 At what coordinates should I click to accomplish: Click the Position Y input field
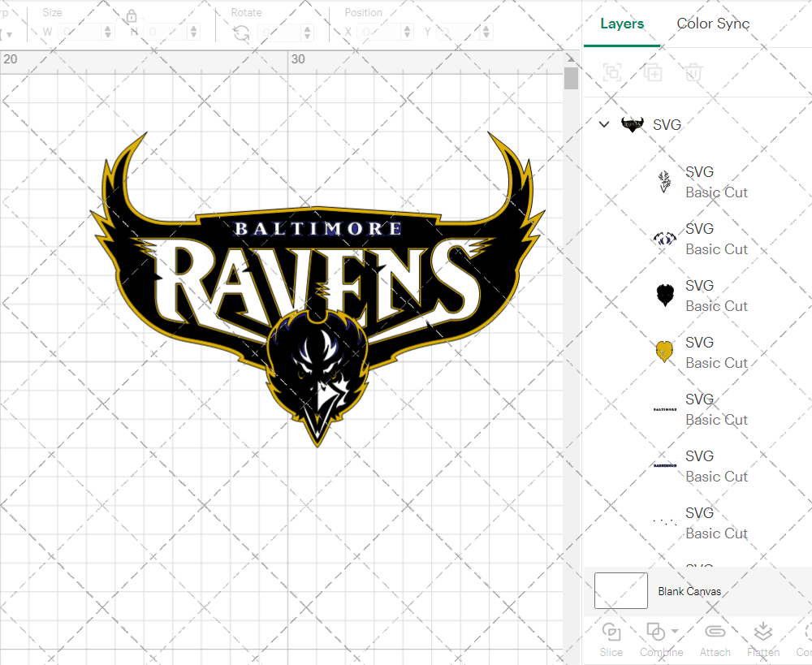[x=459, y=32]
